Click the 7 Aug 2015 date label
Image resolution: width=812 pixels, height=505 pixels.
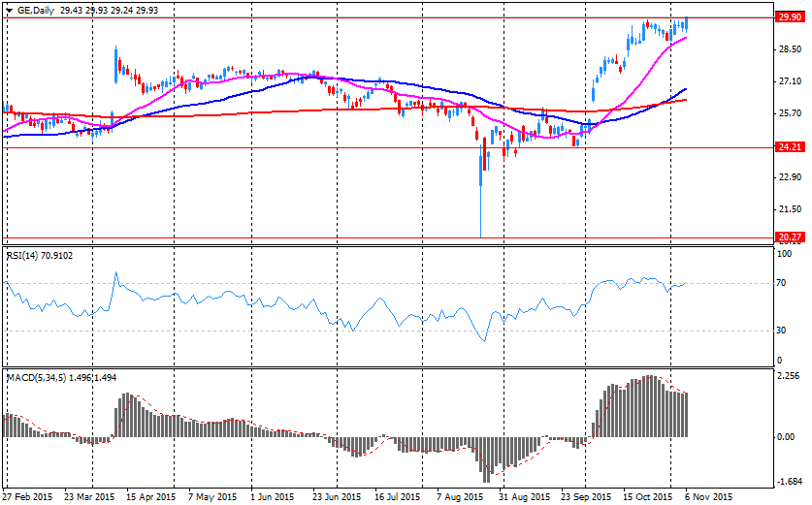click(x=460, y=497)
